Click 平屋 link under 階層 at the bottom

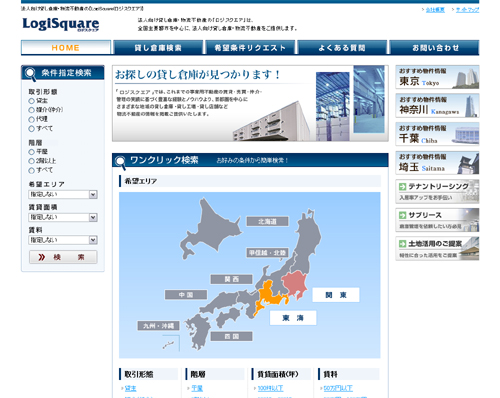click(x=197, y=388)
